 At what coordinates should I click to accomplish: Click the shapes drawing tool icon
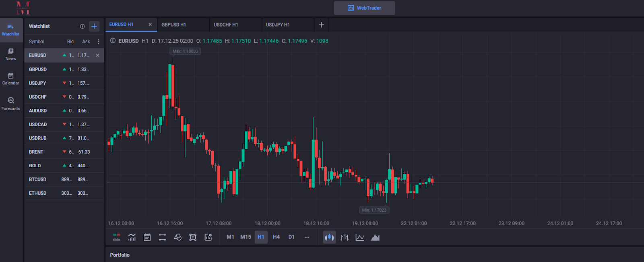tap(178, 237)
